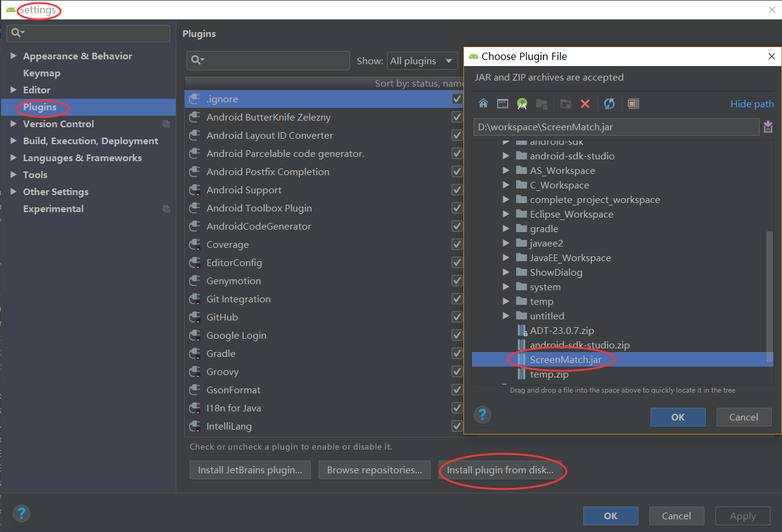Toggle Google Login plugin checkbox

(457, 335)
